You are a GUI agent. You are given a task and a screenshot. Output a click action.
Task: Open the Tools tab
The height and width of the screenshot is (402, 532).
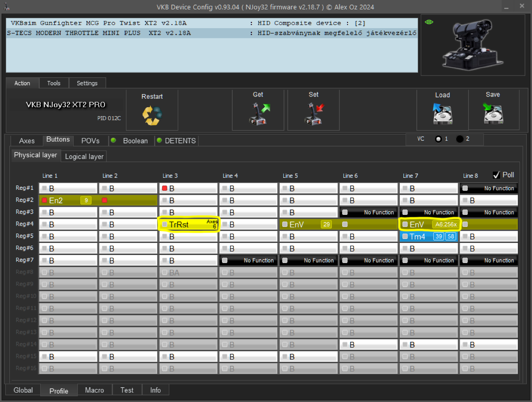(54, 83)
